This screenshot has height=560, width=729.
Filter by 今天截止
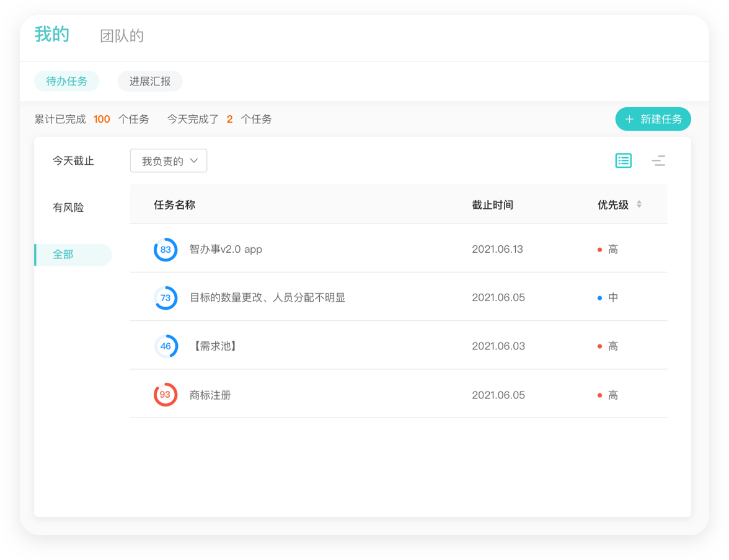tap(73, 161)
